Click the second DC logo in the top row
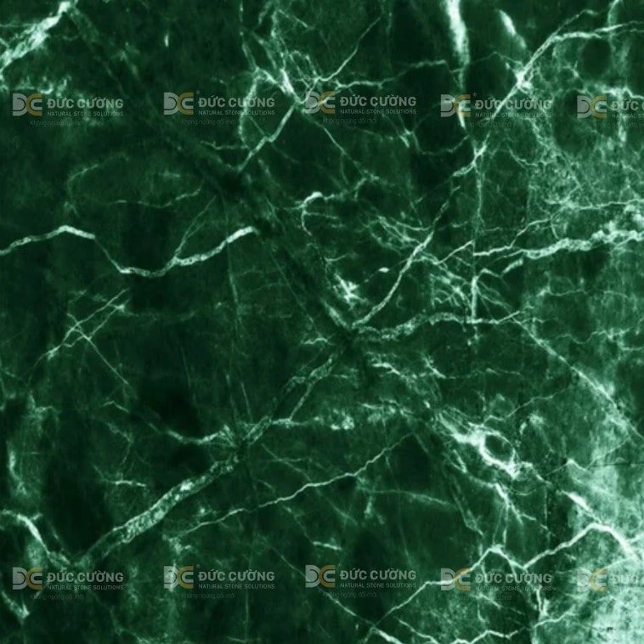This screenshot has height=644, width=644. click(x=178, y=104)
